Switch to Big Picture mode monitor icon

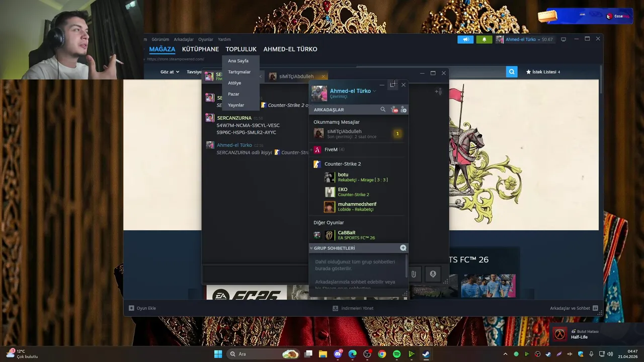click(563, 39)
